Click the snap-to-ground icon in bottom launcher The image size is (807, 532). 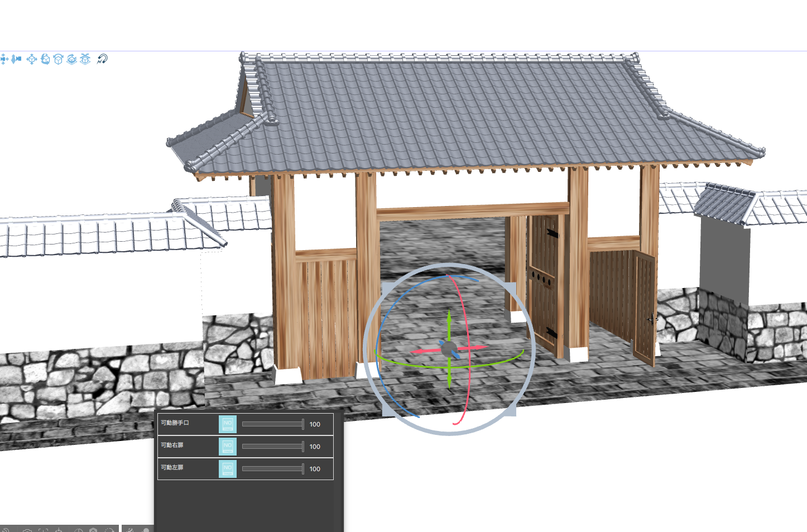pos(59,529)
